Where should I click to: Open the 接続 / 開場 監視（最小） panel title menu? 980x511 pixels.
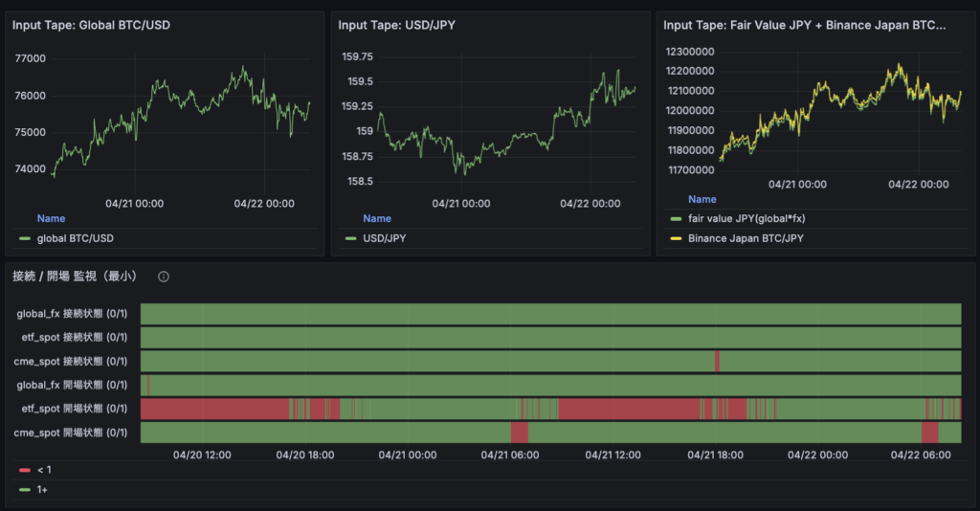75,277
